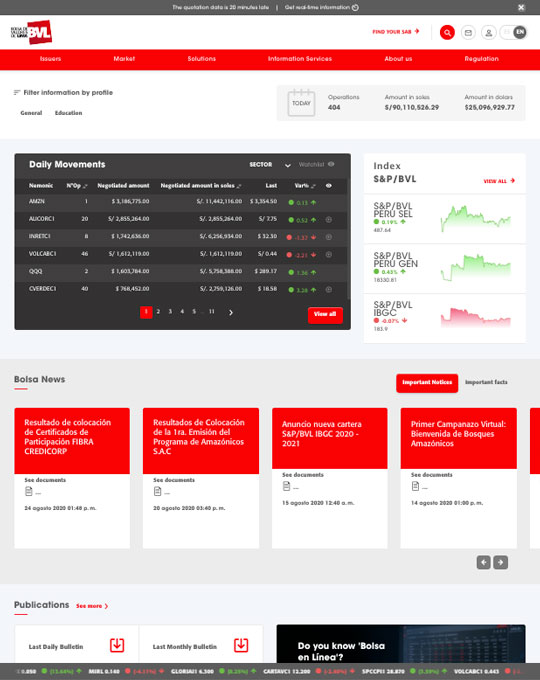Add AUCORC1 row to watchlist
The width and height of the screenshot is (540, 680).
329,220
